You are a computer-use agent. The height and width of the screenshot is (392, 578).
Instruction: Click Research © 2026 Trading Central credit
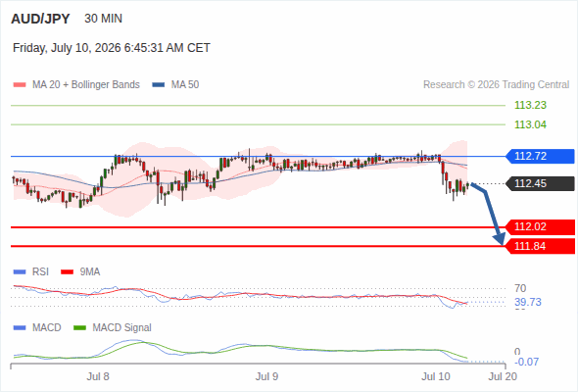[496, 85]
